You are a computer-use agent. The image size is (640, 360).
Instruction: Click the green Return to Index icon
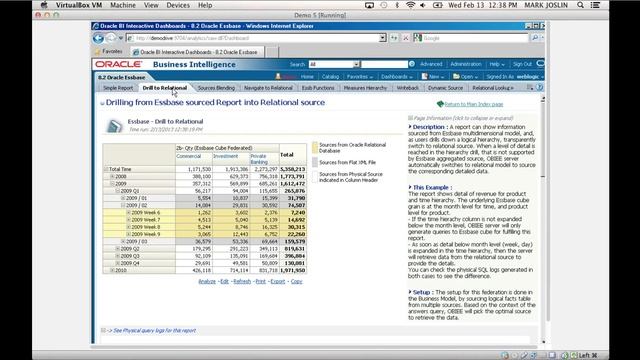(440, 104)
